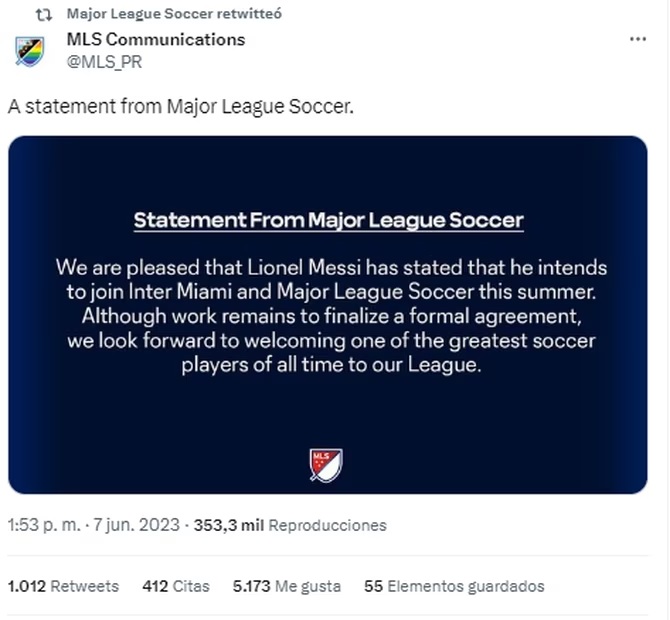Click the @MLS_PR handle

point(104,62)
